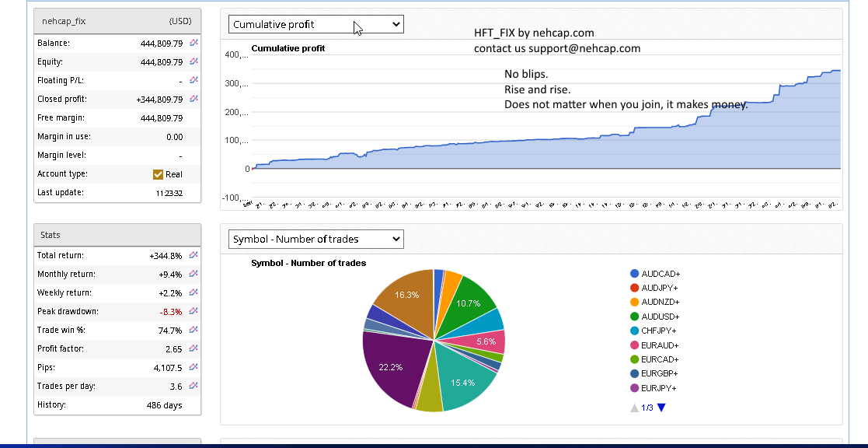868x448 pixels.
Task: Expand the Symbol - Number of trades dropdown
Action: 315,239
